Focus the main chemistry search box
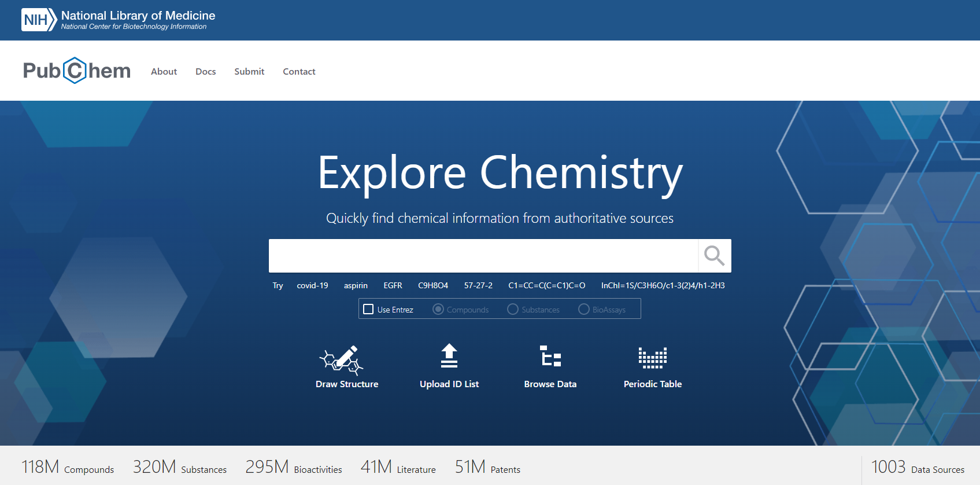The width and height of the screenshot is (980, 485). tap(483, 255)
